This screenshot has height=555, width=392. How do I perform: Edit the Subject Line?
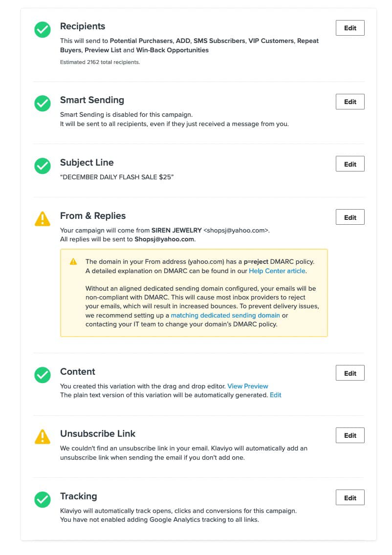click(x=350, y=164)
